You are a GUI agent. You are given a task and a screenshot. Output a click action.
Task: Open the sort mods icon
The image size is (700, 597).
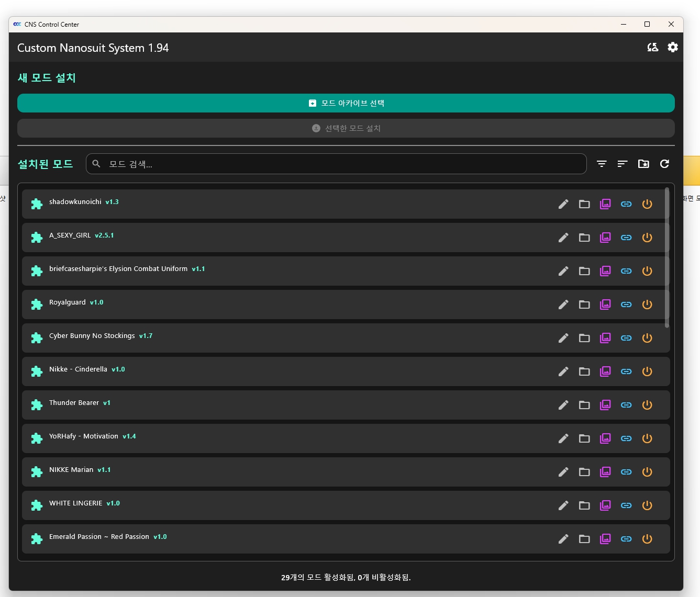[623, 164]
